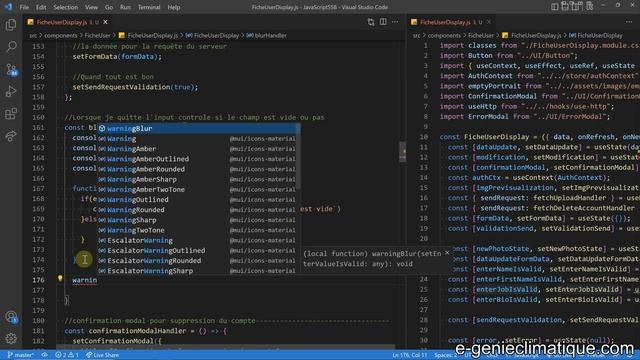Click 'src' breadcrumb in right editor
Viewport: 640px width, 360px height.
416,36
